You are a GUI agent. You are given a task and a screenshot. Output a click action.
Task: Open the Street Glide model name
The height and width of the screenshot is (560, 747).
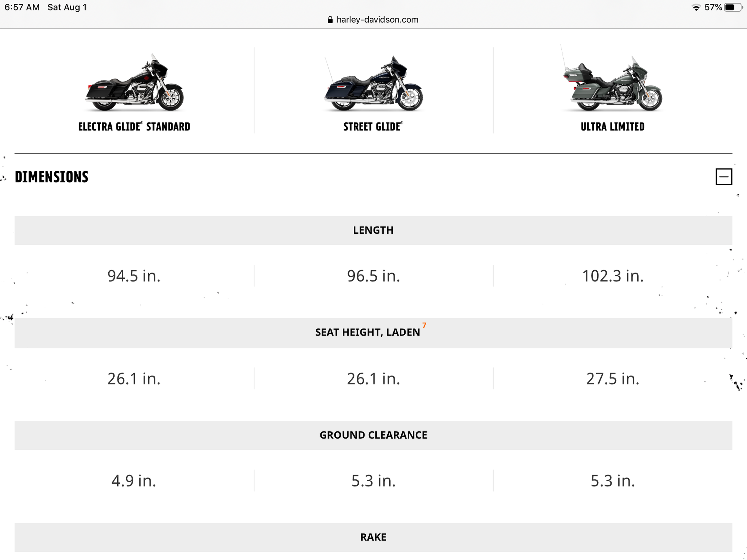click(x=373, y=127)
